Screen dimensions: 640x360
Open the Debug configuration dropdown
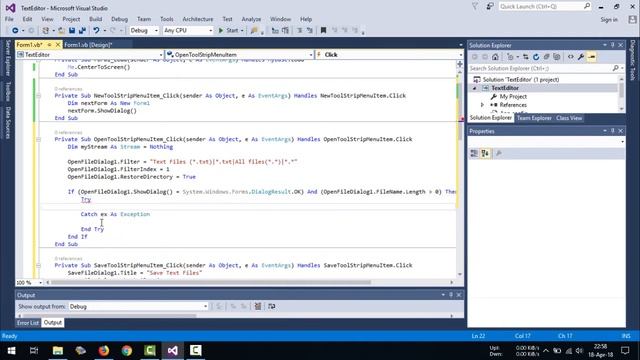144,31
